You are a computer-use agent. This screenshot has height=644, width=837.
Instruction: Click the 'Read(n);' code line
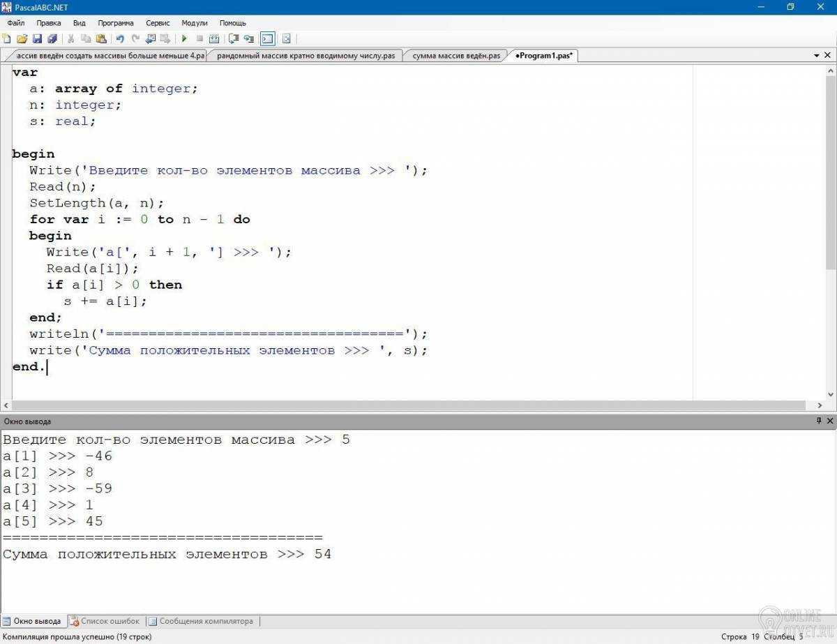[x=63, y=186]
